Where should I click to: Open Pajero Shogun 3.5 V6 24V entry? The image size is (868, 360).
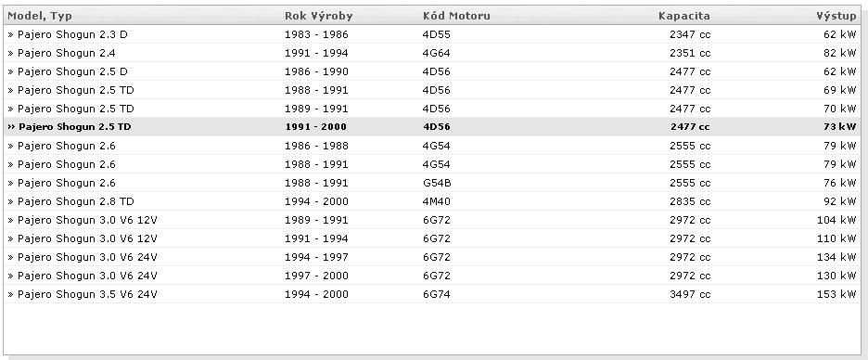pyautogui.click(x=432, y=294)
